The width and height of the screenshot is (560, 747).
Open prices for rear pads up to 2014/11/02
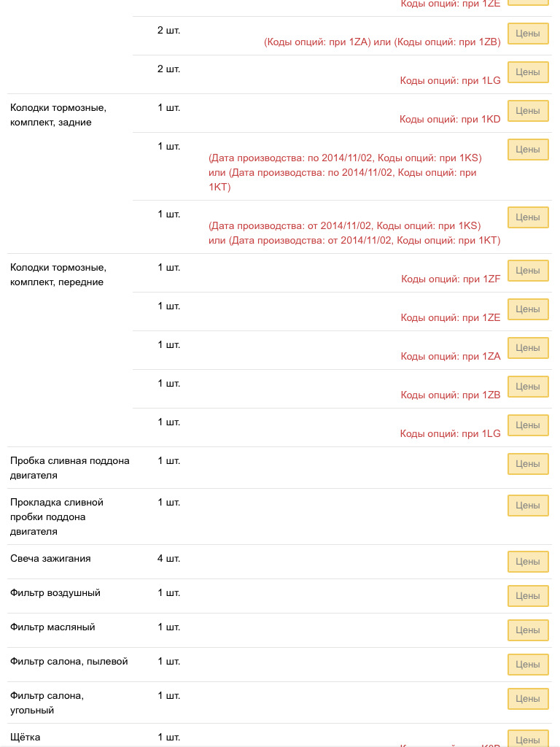(x=528, y=149)
